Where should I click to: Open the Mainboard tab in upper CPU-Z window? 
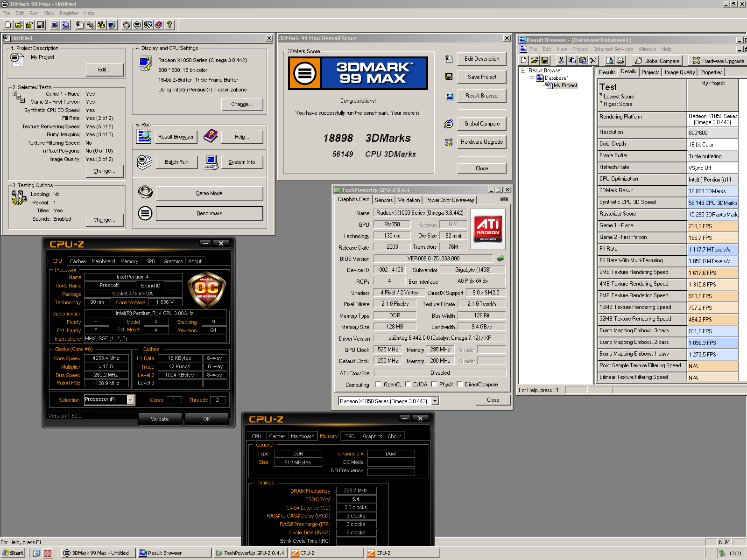point(103,261)
